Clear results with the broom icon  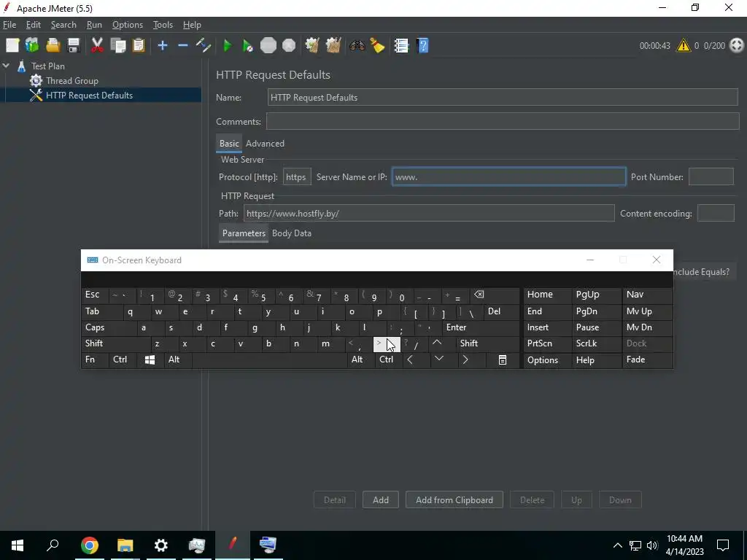[x=312, y=45]
